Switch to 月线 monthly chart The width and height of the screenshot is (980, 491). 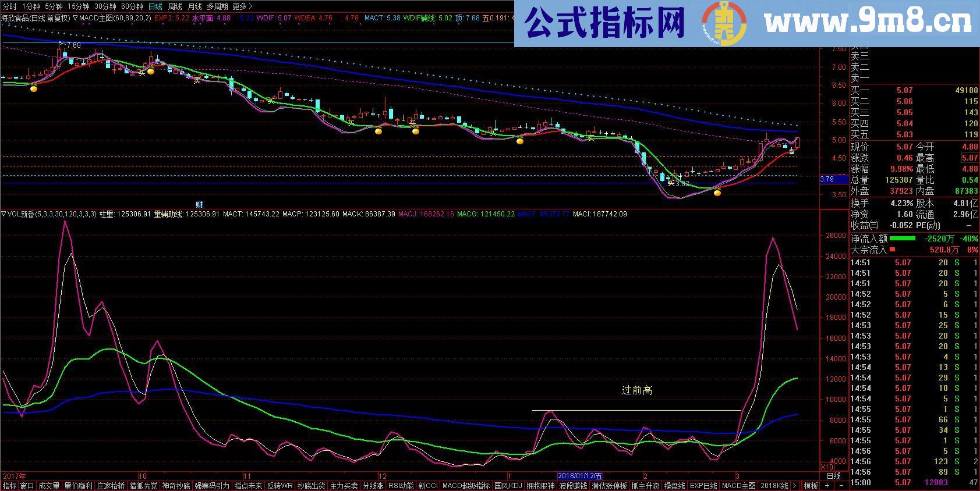coord(194,6)
